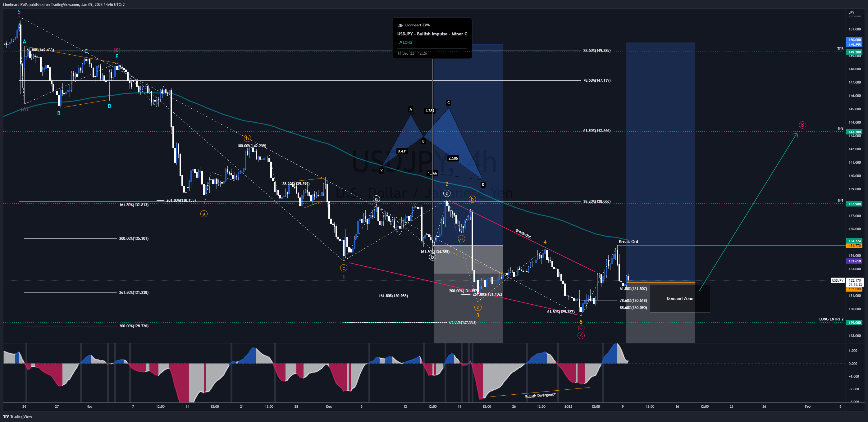Click the '300.00%(128.726)' fib label
This screenshot has width=868, height=422.
134,326
